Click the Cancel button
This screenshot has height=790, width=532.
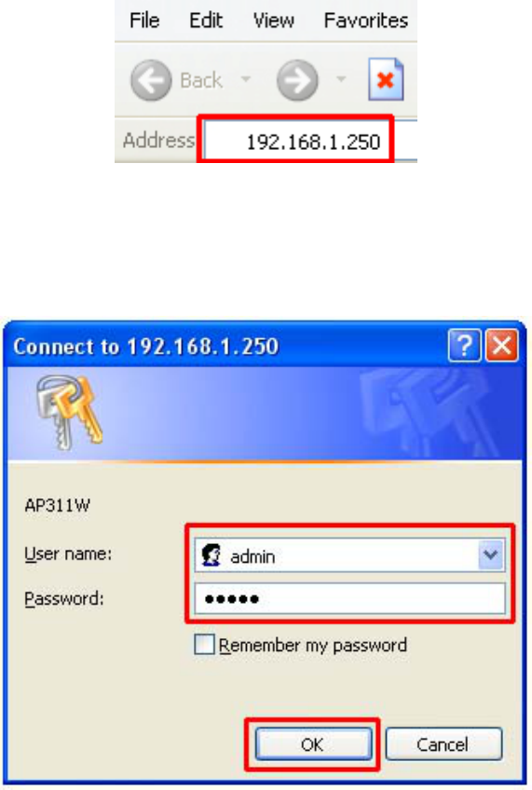click(x=443, y=744)
